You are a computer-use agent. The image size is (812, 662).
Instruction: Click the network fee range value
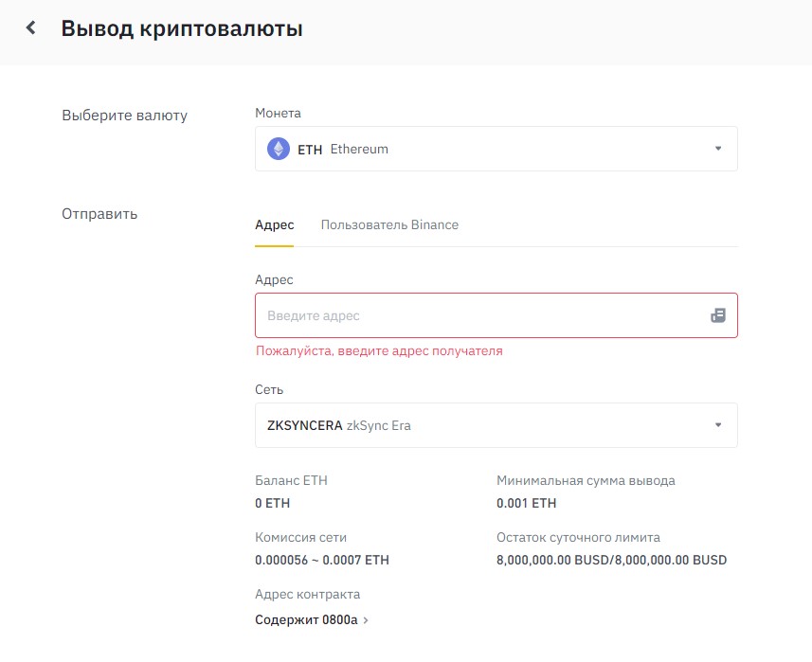click(321, 560)
